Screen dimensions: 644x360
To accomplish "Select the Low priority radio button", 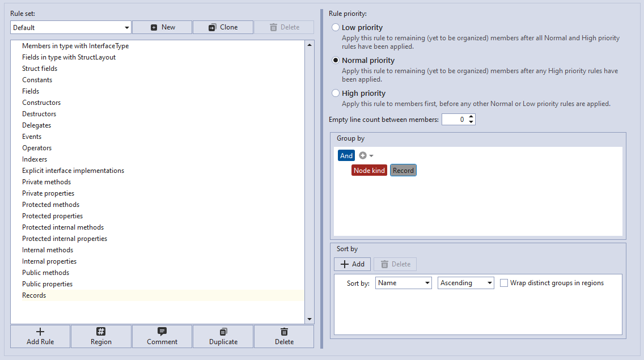I will [x=335, y=27].
